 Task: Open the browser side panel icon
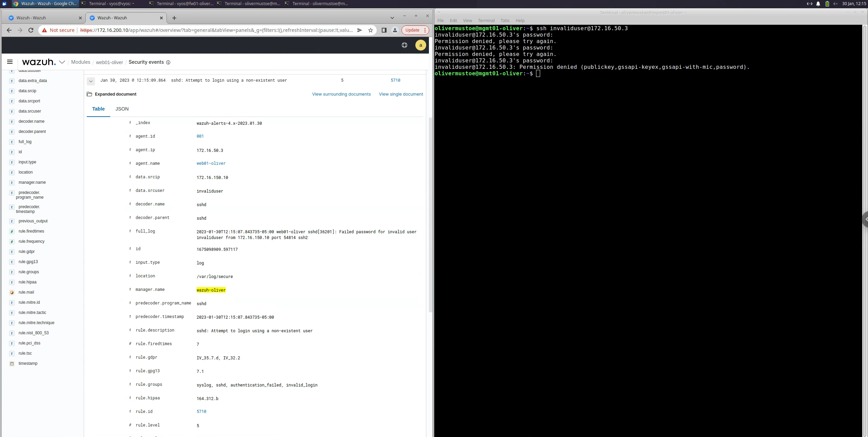(384, 30)
